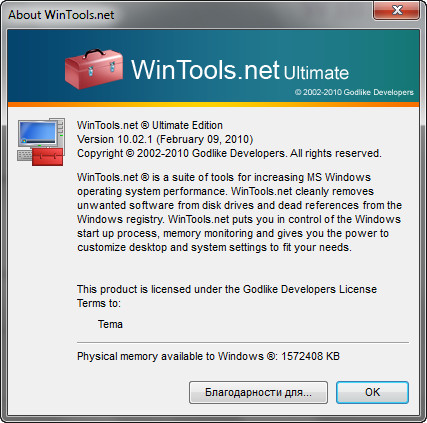Viewport: 427px width, 423px height.
Task: Click the licensed user name Tema
Action: 110,324
